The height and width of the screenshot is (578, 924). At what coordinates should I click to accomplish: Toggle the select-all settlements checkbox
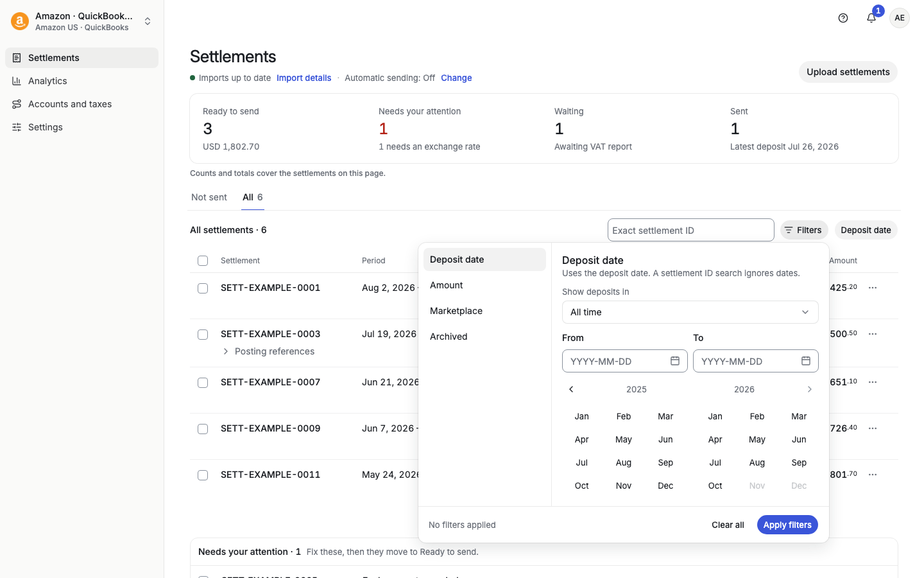click(203, 261)
